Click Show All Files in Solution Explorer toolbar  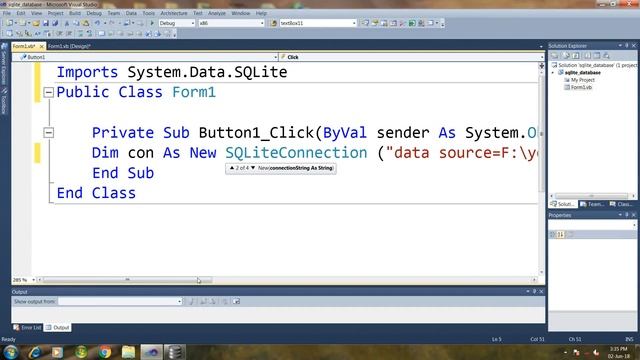566,56
